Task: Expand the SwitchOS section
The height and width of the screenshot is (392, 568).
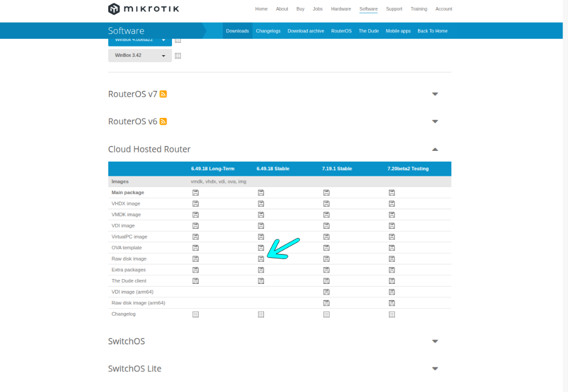Action: (x=435, y=341)
